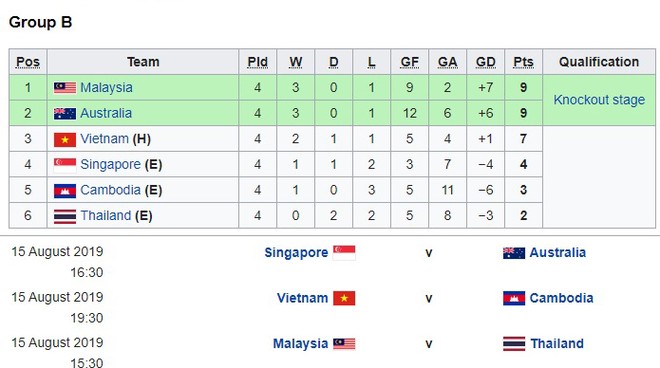This screenshot has width=660, height=368.
Task: Click Thailand flag icon in standings table
Action: (65, 216)
